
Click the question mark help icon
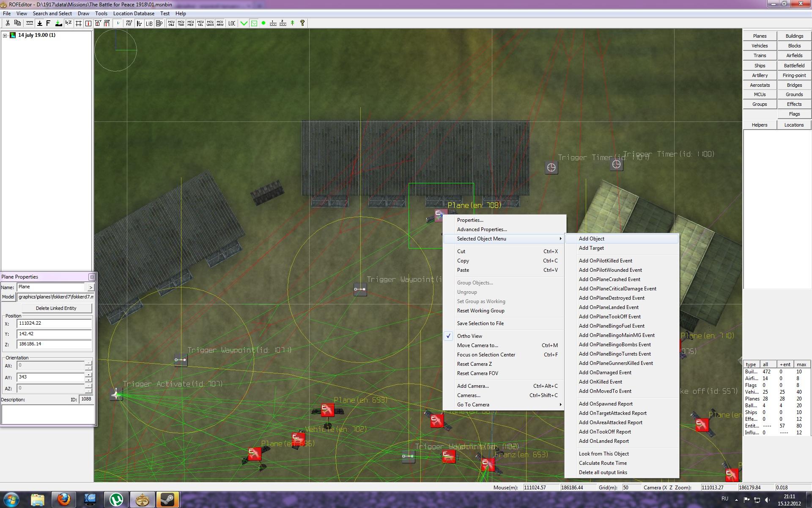pyautogui.click(x=302, y=23)
